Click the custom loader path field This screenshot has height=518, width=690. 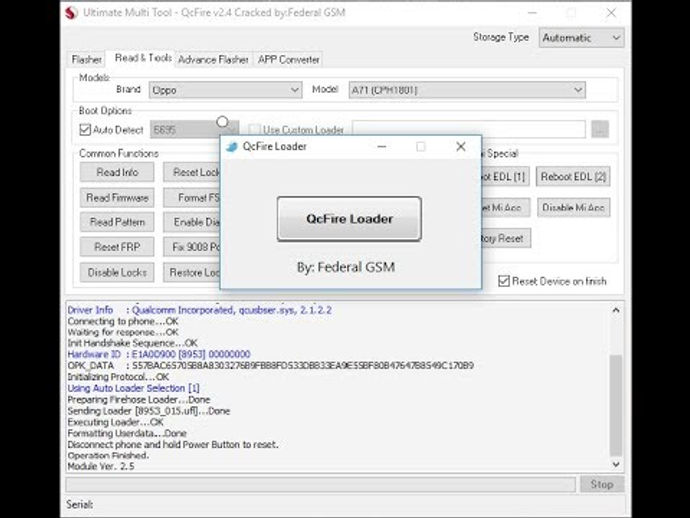469,129
